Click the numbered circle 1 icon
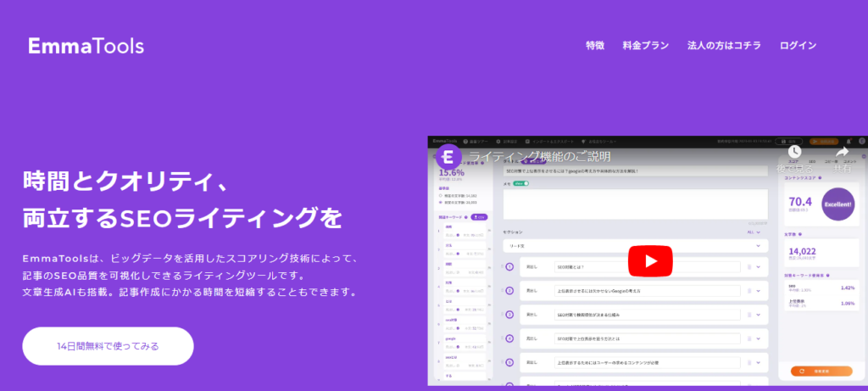The width and height of the screenshot is (868, 391). coord(509,267)
